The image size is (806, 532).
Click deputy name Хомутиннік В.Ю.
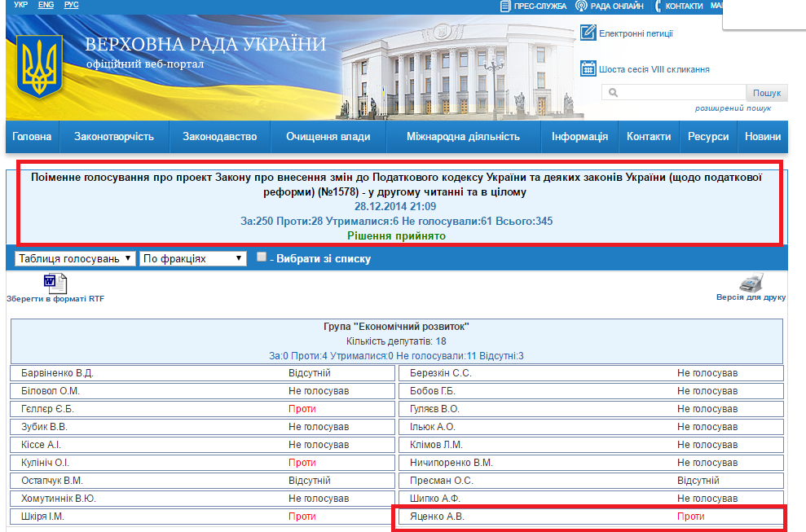[59, 499]
